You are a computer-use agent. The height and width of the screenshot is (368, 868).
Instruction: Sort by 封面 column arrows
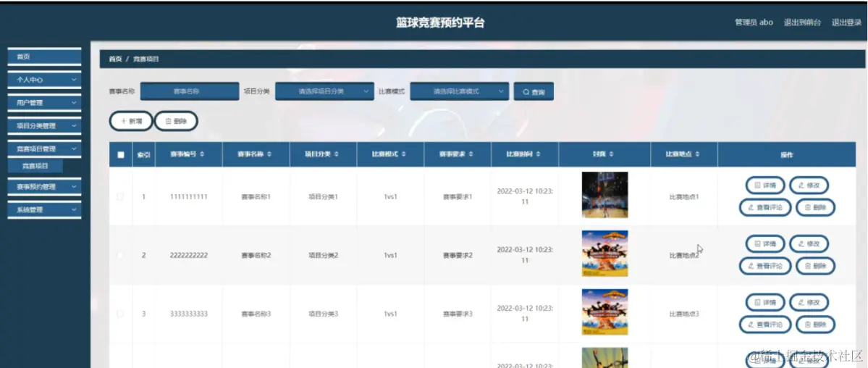coord(612,154)
